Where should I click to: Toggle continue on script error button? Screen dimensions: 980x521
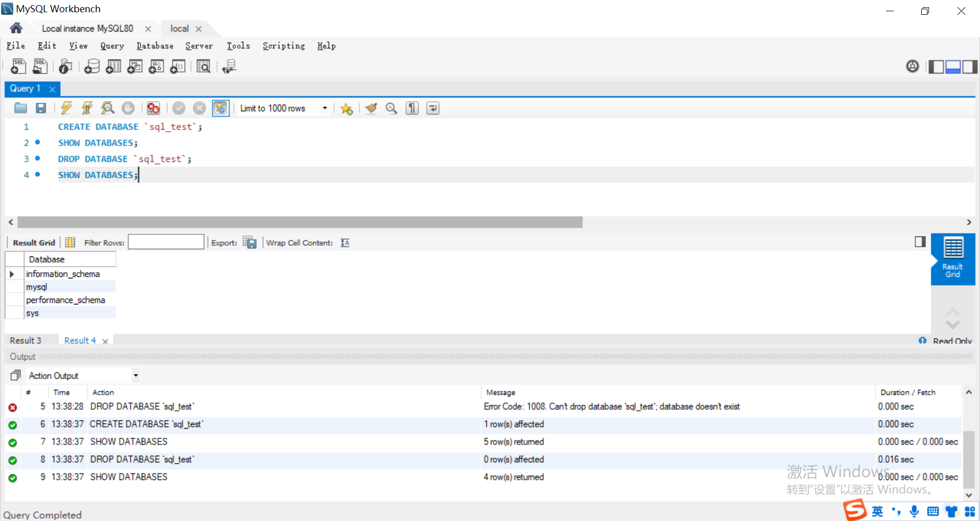(x=153, y=108)
